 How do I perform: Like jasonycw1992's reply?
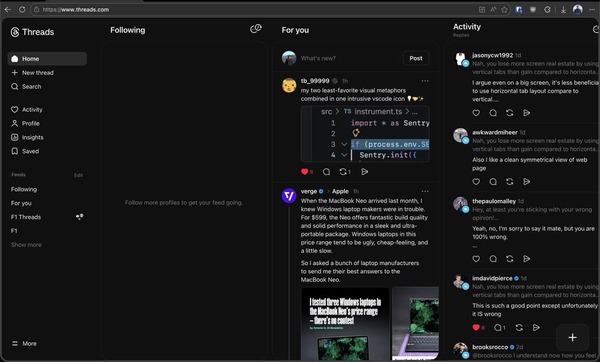coord(476,113)
